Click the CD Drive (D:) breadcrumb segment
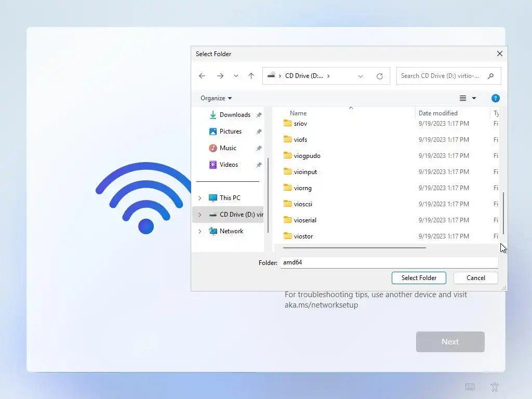Screen dimensions: 532x399 pos(304,76)
